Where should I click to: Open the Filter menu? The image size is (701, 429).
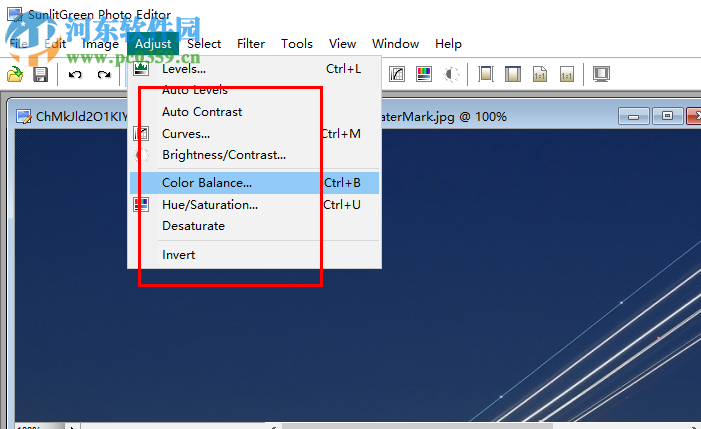(251, 44)
